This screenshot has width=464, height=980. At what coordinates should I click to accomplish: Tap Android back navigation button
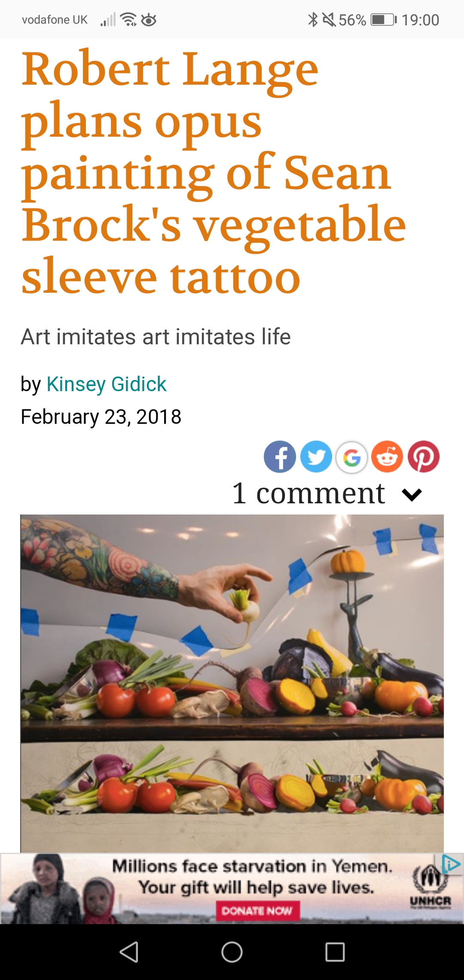pos(129,952)
